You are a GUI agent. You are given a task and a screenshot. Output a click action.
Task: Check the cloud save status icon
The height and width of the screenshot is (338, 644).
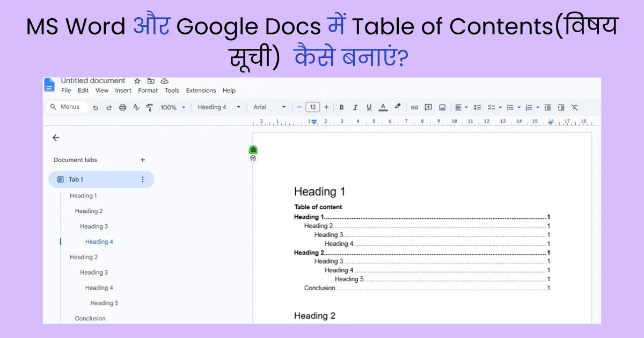pyautogui.click(x=165, y=81)
